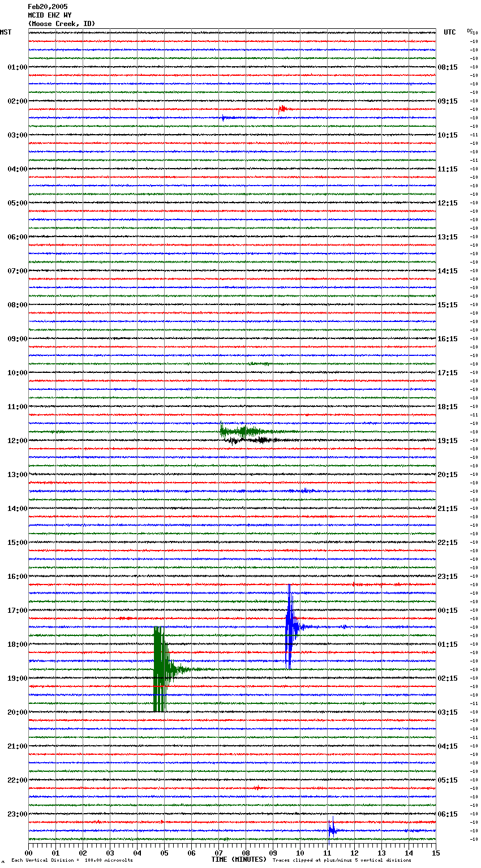Click minute 00 on the time axis

point(29,853)
